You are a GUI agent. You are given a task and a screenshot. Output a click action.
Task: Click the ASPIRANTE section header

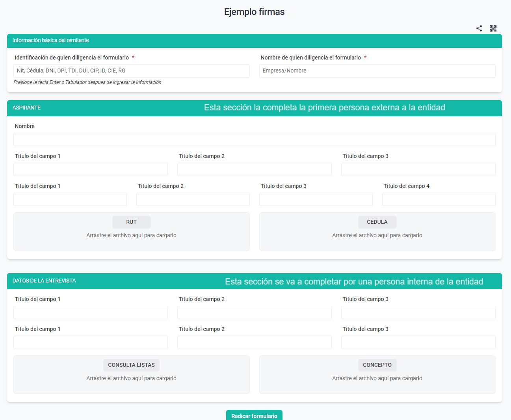click(x=26, y=108)
